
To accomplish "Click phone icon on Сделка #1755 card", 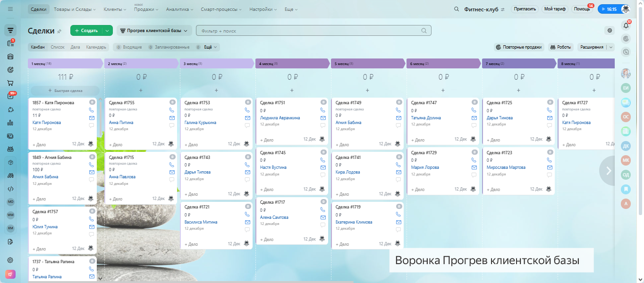I will [x=171, y=110].
